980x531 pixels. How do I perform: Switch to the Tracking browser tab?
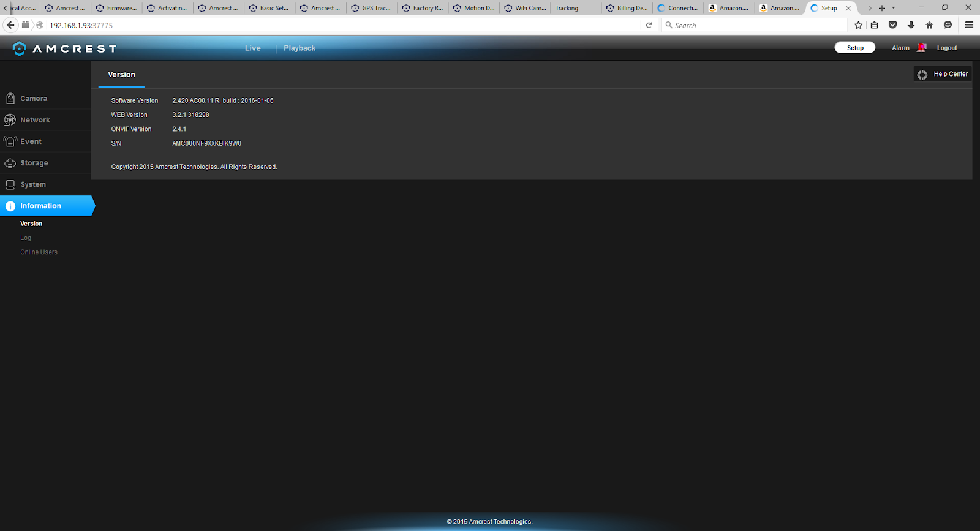tap(576, 8)
